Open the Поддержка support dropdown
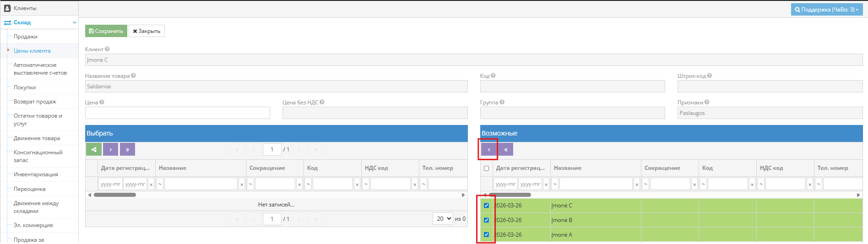Screen dimensions: 868x244 827,10
